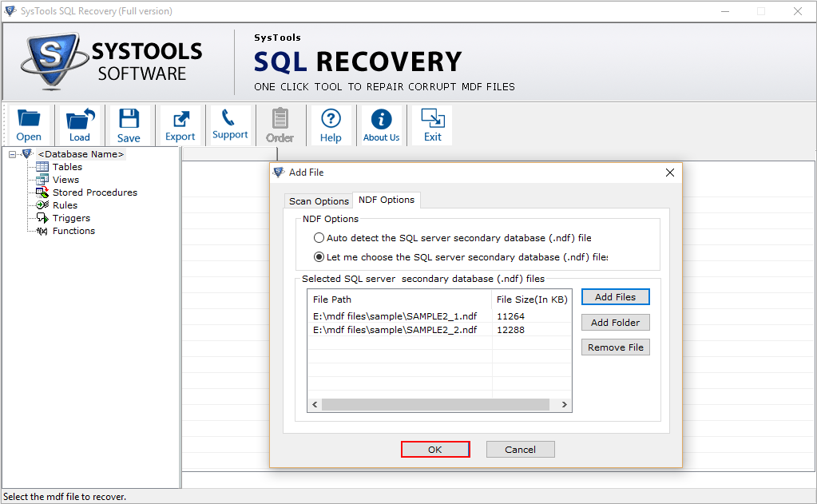Select the Tables node icon in tree

tap(42, 167)
